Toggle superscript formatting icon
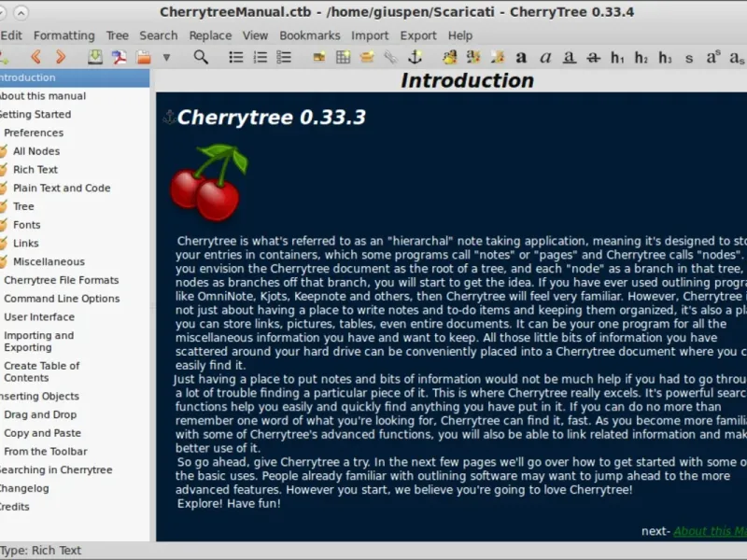Screen dimensions: 747x560 tap(713, 57)
